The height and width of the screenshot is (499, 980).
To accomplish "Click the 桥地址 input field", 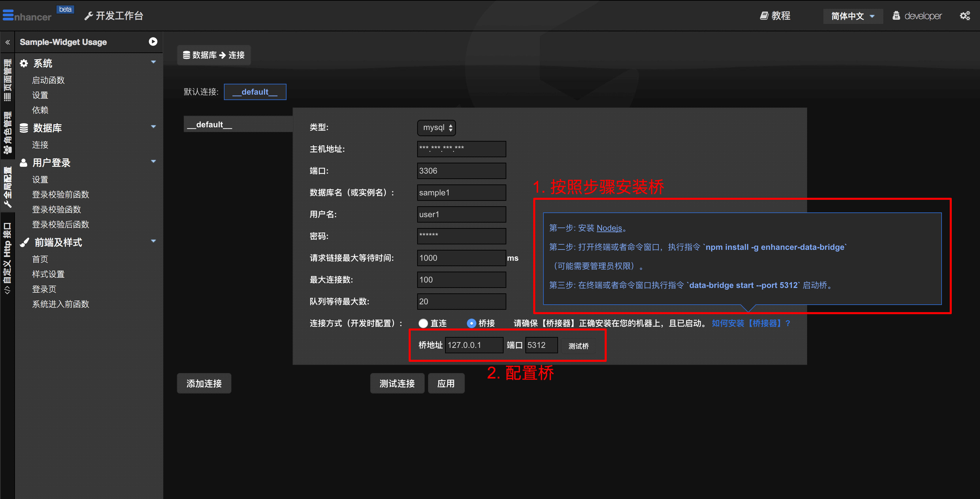I will tap(474, 345).
